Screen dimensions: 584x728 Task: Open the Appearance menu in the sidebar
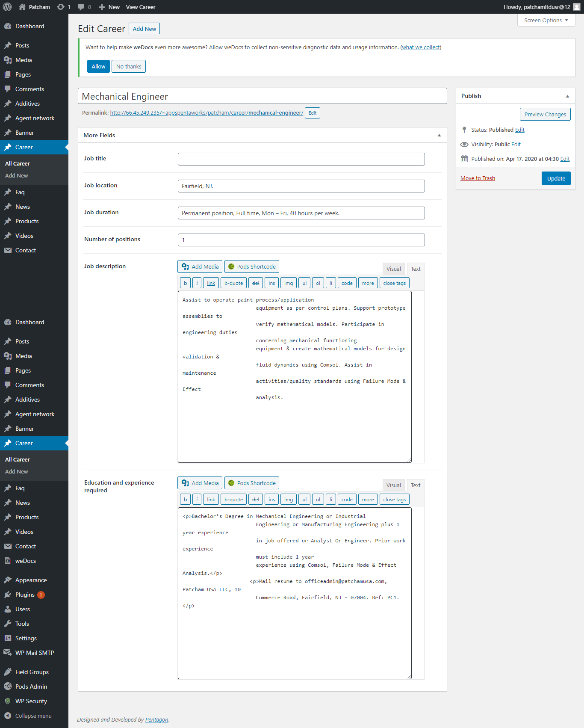click(31, 580)
